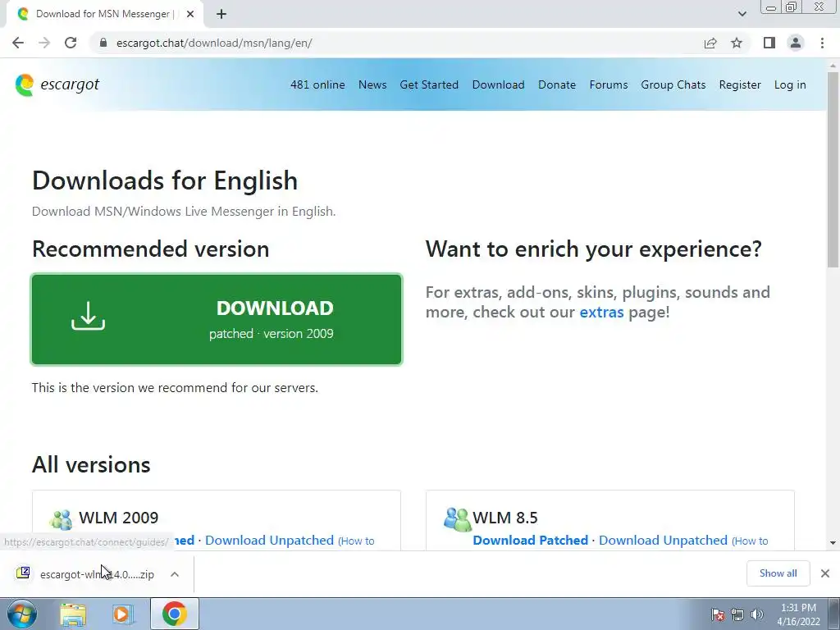840x630 pixels.
Task: Click Download Unpatched under WLM 2009
Action: coord(269,540)
